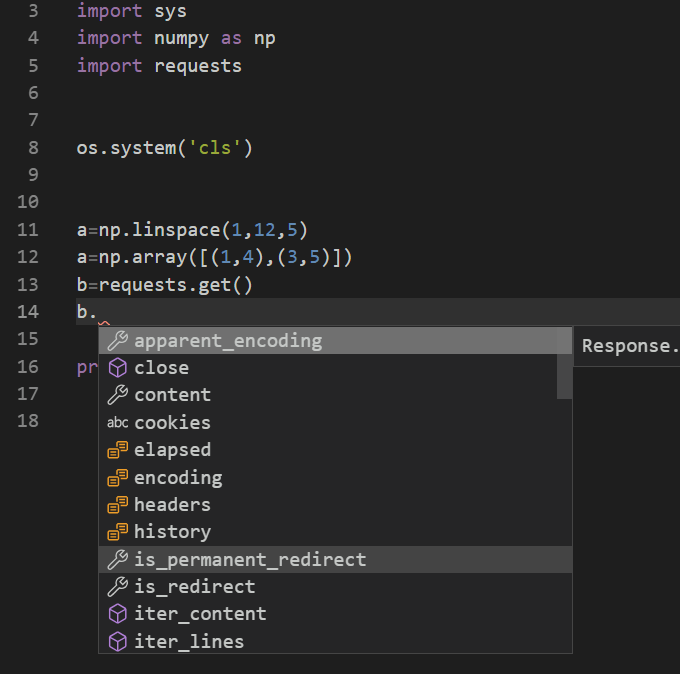Click the wrench icon beside content

tap(118, 395)
